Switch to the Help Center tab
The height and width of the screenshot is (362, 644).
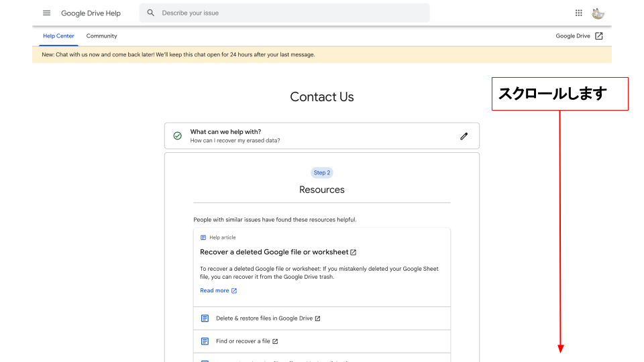(x=58, y=36)
